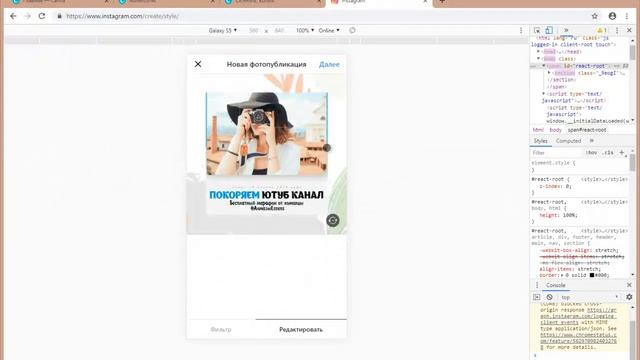Open the Chrome profile icon
Screen dimensions: 640x360
click(612, 16)
